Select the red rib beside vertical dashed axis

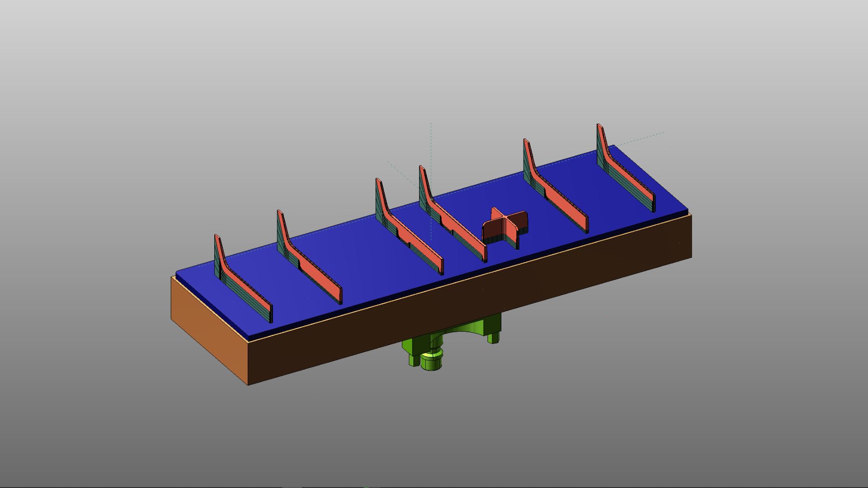click(461, 232)
